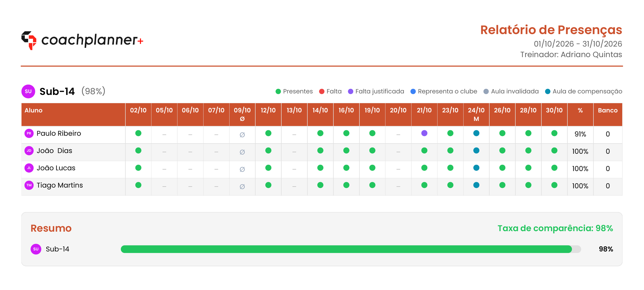This screenshot has height=290, width=644.
Task: Click João Dias's green presence dot on 02/10
Action: 138,151
